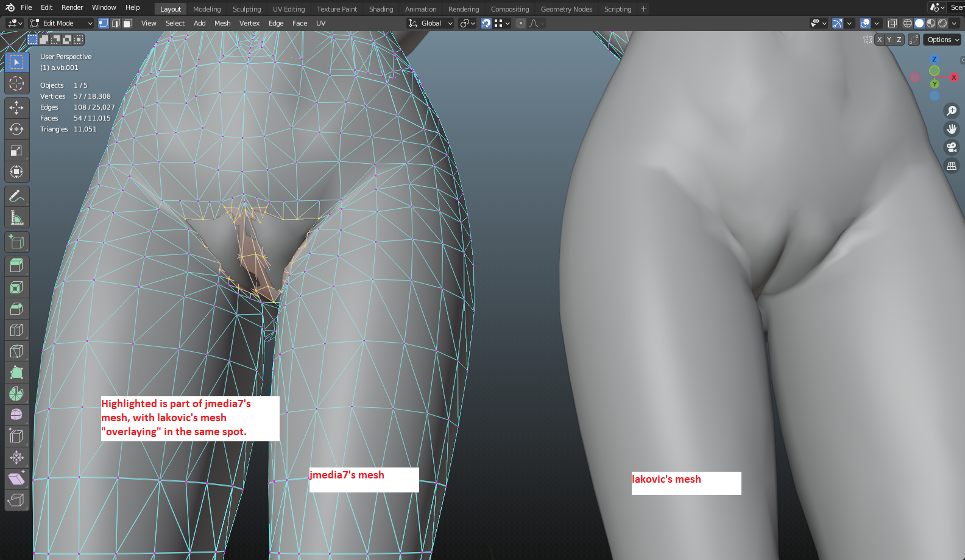The width and height of the screenshot is (965, 560).
Task: Select the Loop Cut tool
Action: pyautogui.click(x=16, y=330)
